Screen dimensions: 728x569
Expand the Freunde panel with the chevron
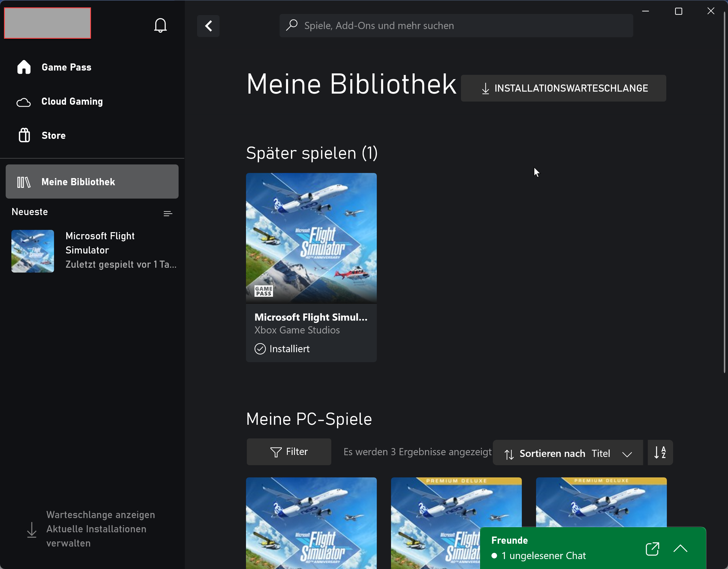point(680,548)
